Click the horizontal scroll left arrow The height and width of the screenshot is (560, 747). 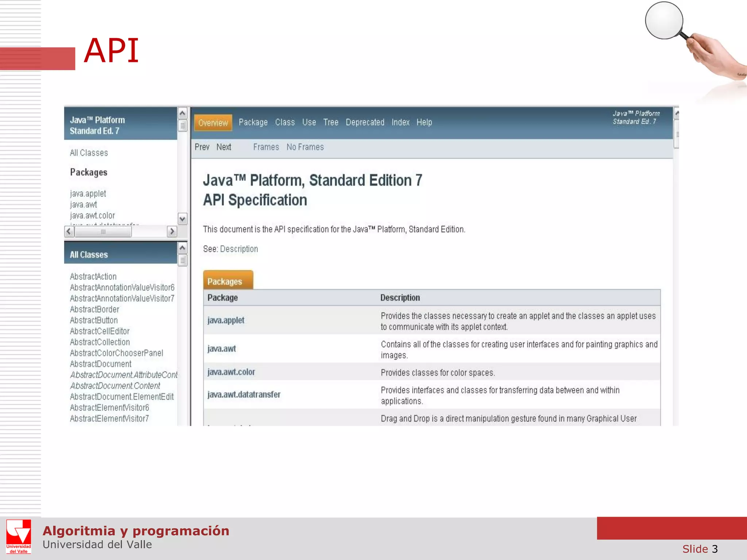[x=69, y=232]
